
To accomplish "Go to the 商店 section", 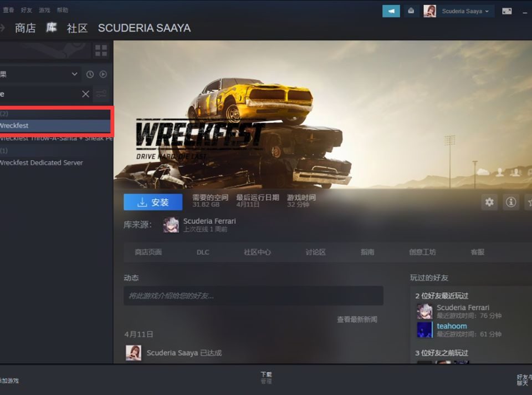I will pos(25,28).
